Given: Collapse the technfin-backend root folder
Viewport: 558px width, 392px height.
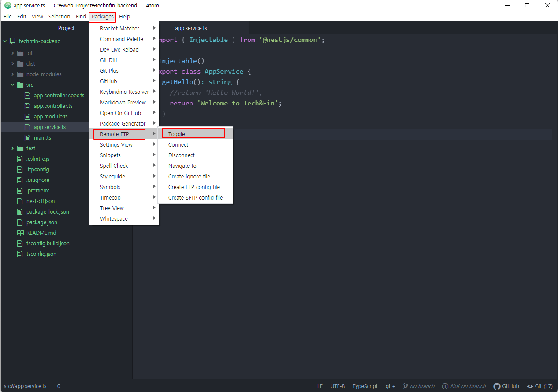Looking at the screenshot, I should point(5,41).
